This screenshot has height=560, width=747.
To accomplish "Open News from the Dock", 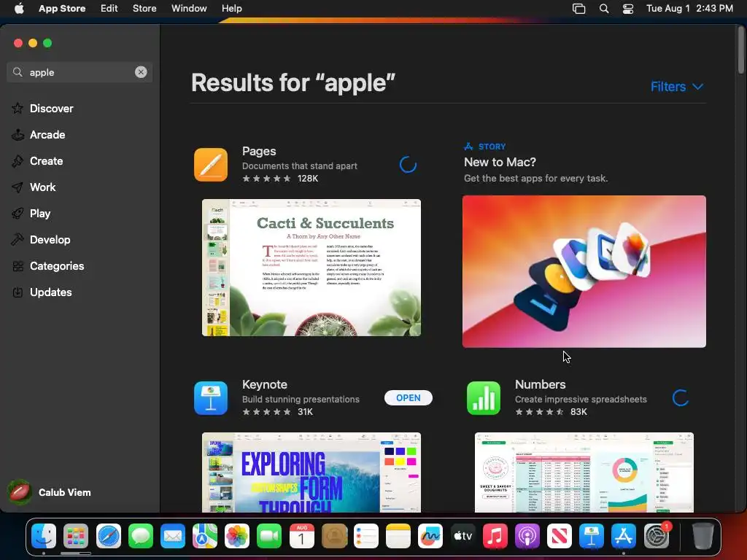I will click(x=560, y=536).
